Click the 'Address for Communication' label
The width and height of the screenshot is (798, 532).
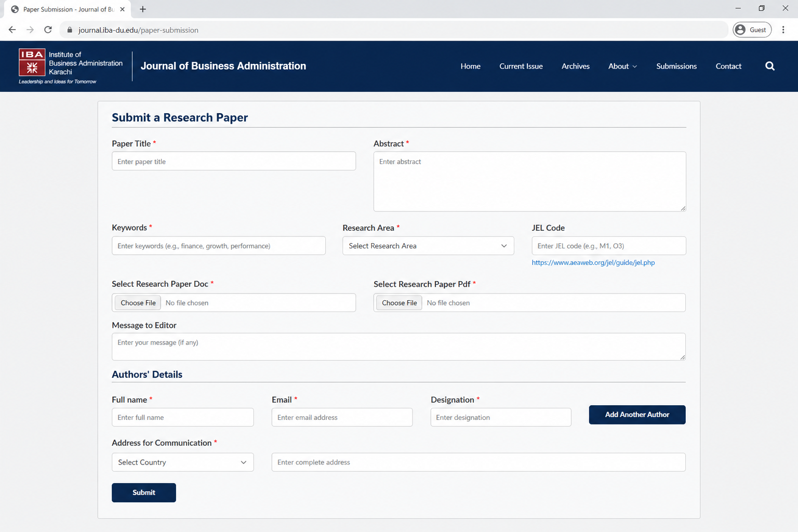click(x=162, y=443)
